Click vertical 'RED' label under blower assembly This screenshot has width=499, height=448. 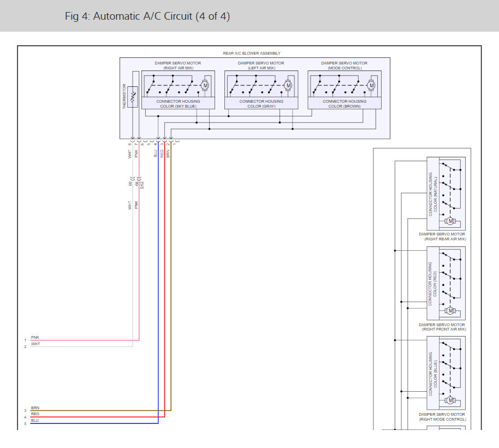pos(162,154)
